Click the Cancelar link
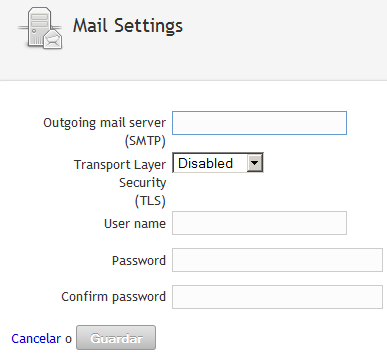The height and width of the screenshot is (360, 387). click(x=36, y=338)
